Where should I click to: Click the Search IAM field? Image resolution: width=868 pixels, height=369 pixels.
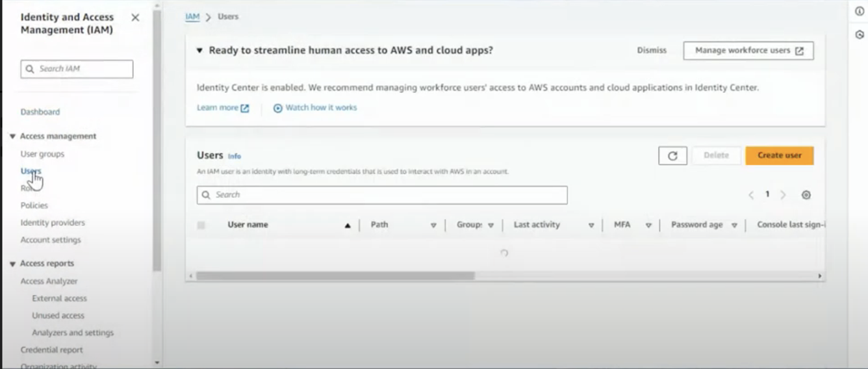tap(77, 69)
